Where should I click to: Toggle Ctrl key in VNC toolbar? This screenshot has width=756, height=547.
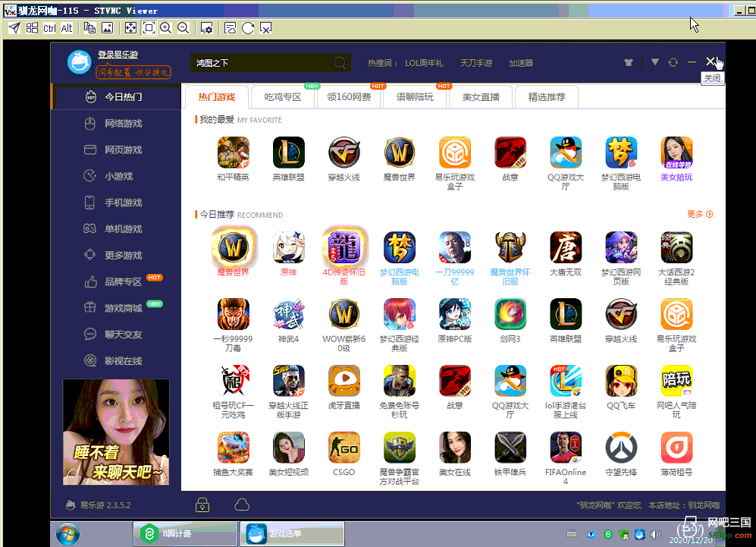49,28
